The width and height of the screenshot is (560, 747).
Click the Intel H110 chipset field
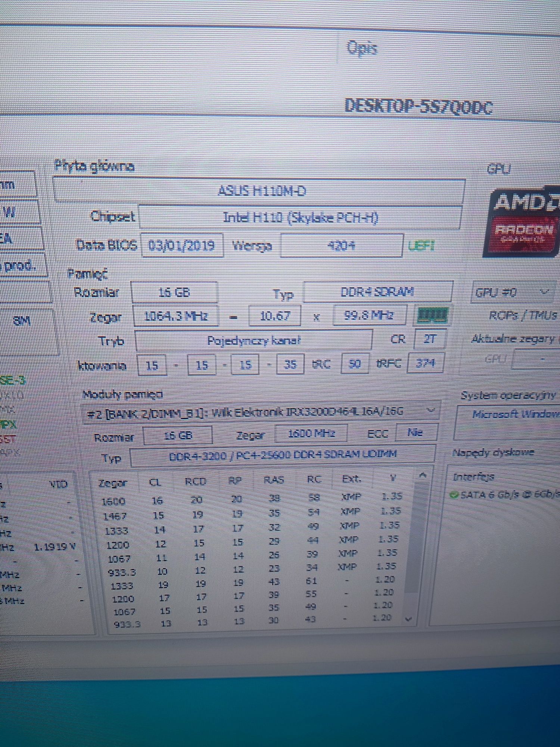[300, 217]
